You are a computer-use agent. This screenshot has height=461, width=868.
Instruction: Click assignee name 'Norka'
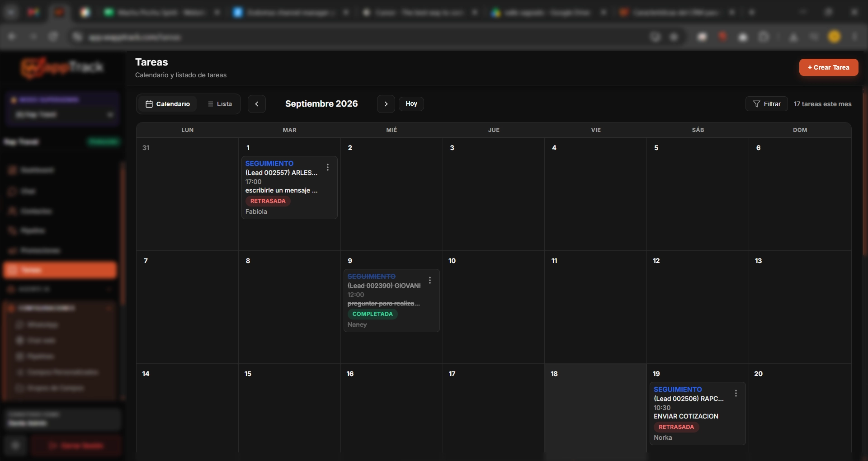tap(663, 437)
